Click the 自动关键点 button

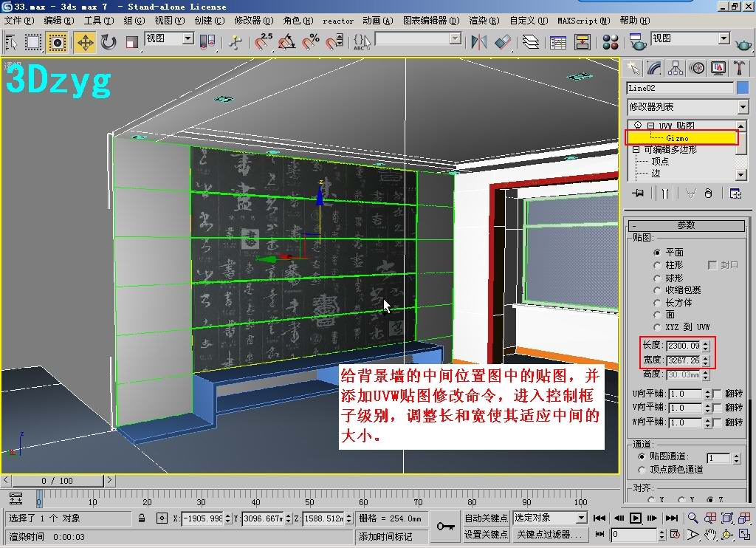point(486,518)
